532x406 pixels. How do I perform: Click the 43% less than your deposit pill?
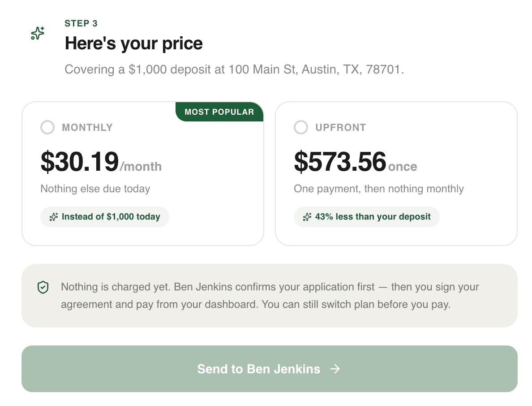367,216
